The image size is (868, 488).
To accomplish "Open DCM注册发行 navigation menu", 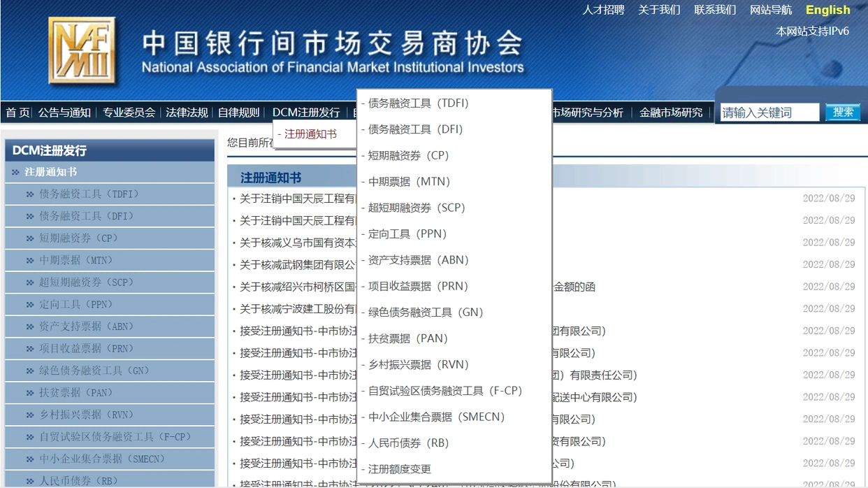I will pyautogui.click(x=306, y=113).
